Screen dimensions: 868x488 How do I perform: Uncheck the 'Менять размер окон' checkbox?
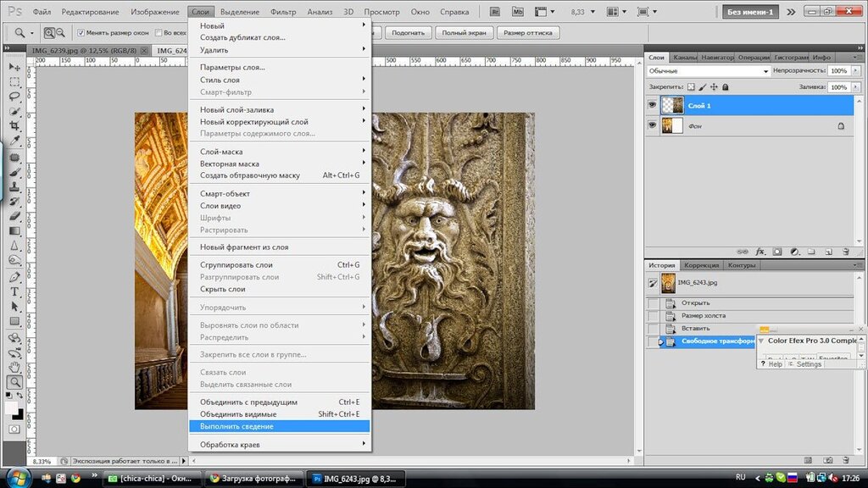81,32
